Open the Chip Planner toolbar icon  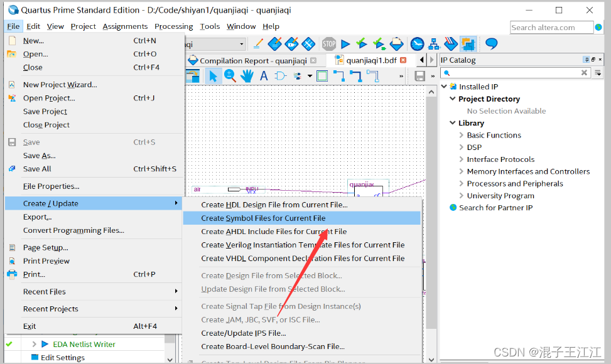308,44
